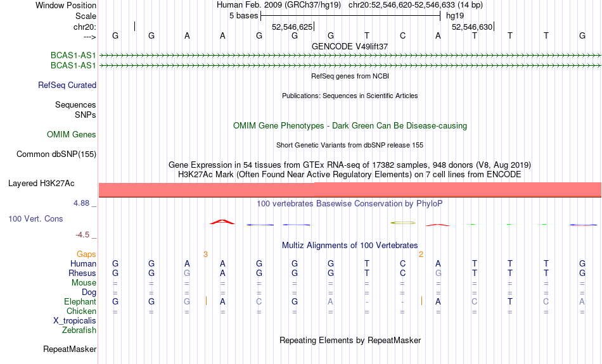The height and width of the screenshot is (364, 602).
Task: Click the Gaps row label
Action: (x=86, y=254)
